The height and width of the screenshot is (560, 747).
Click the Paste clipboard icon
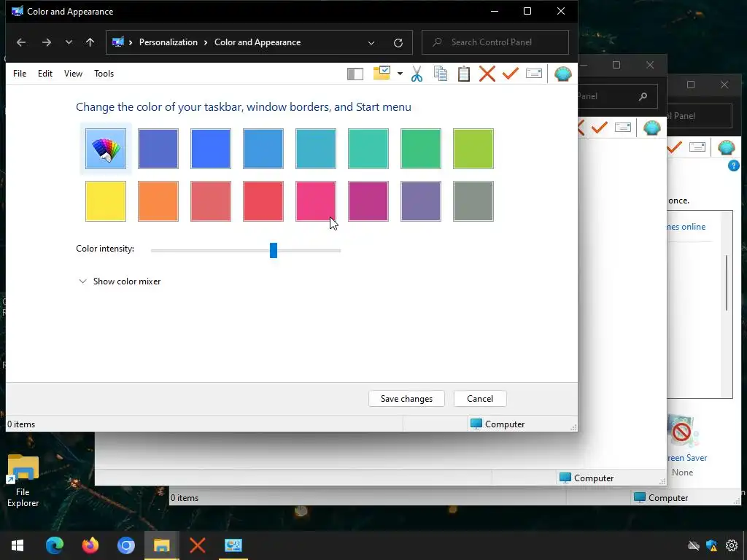(464, 74)
